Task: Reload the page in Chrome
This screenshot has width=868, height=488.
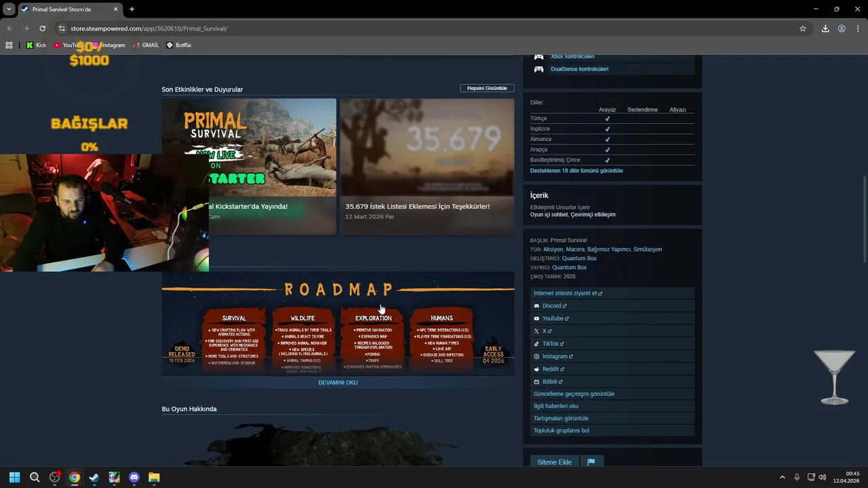Action: pos(42,28)
